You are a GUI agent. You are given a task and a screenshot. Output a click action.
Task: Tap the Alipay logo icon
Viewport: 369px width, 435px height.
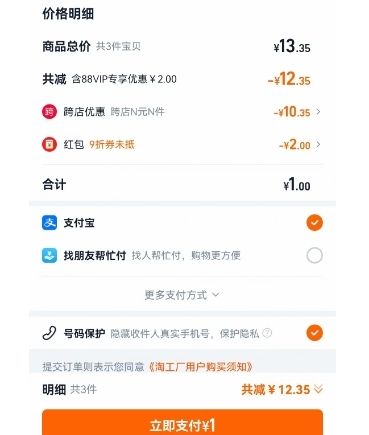[49, 223]
